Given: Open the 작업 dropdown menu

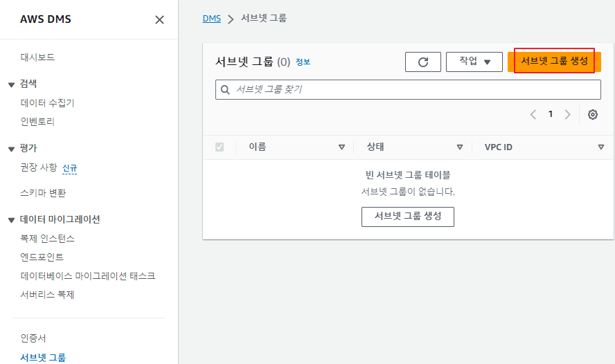Looking at the screenshot, I should [x=474, y=62].
